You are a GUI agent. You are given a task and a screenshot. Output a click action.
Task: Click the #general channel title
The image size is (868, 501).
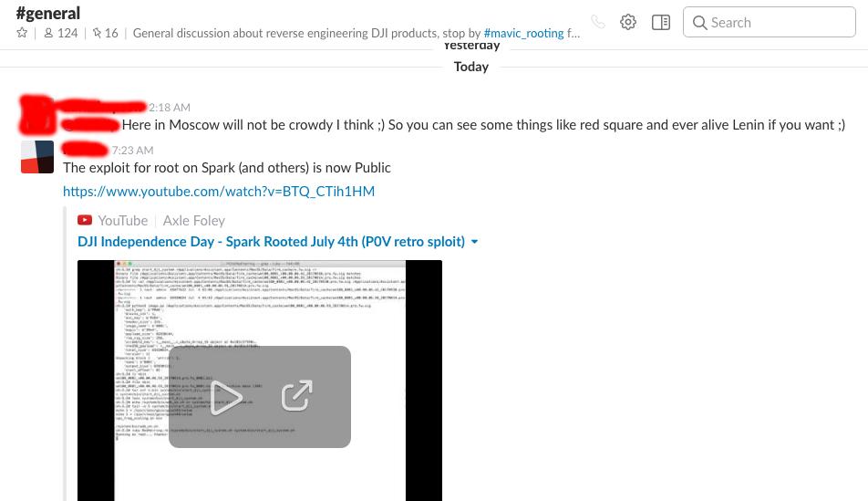coord(48,13)
